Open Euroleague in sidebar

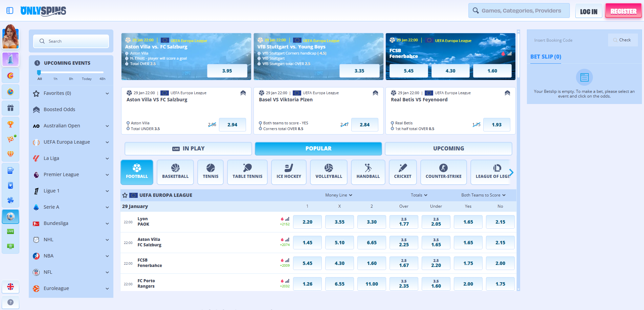pyautogui.click(x=71, y=288)
